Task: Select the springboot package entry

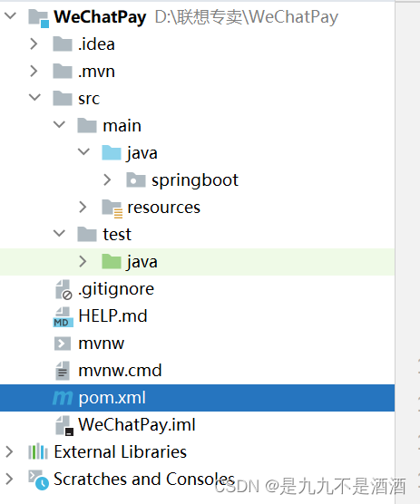Action: [x=195, y=180]
